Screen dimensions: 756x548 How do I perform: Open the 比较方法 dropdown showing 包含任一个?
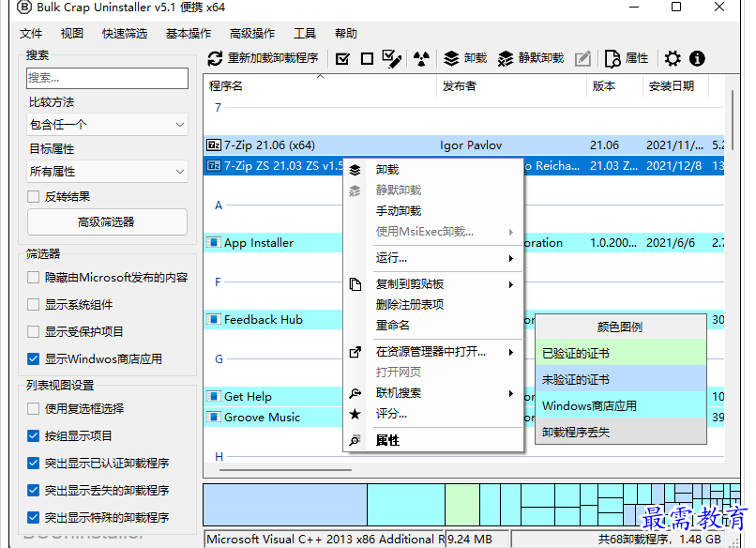point(108,125)
